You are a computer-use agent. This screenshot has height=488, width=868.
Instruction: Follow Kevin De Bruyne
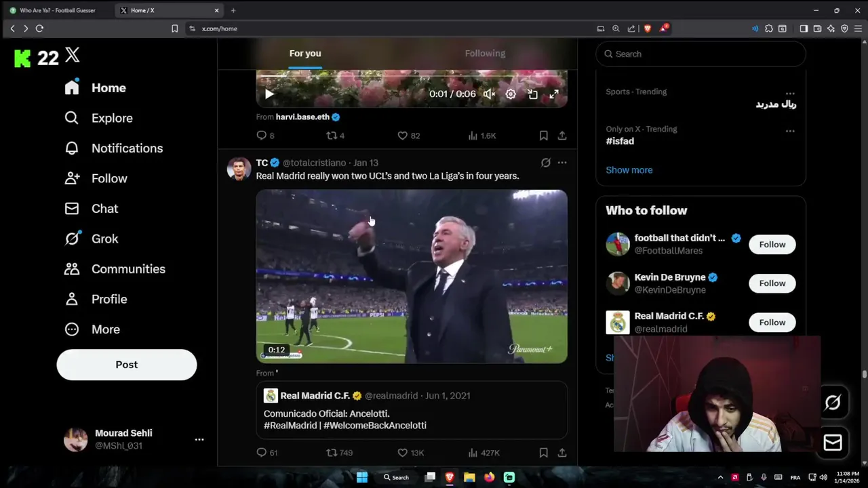[x=772, y=283]
